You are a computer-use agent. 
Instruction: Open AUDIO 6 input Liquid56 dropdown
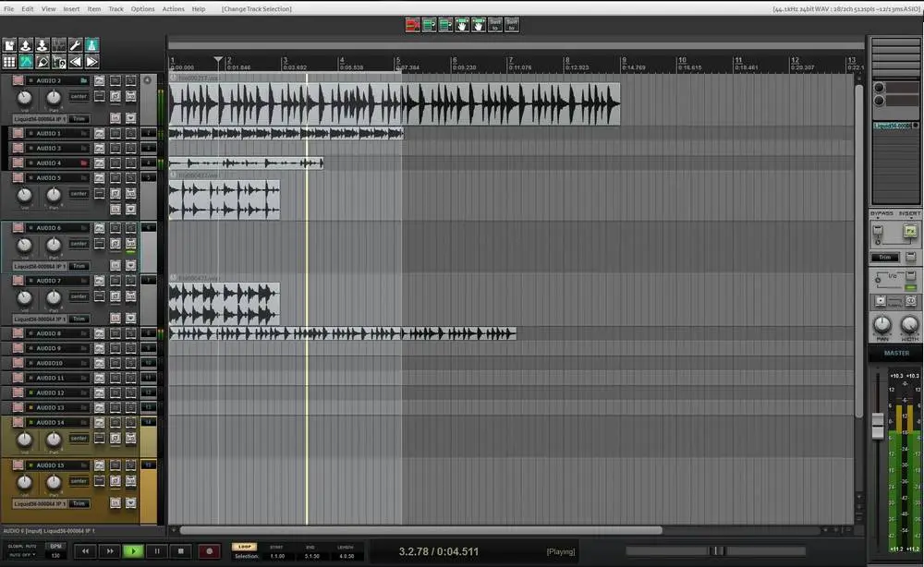40,266
